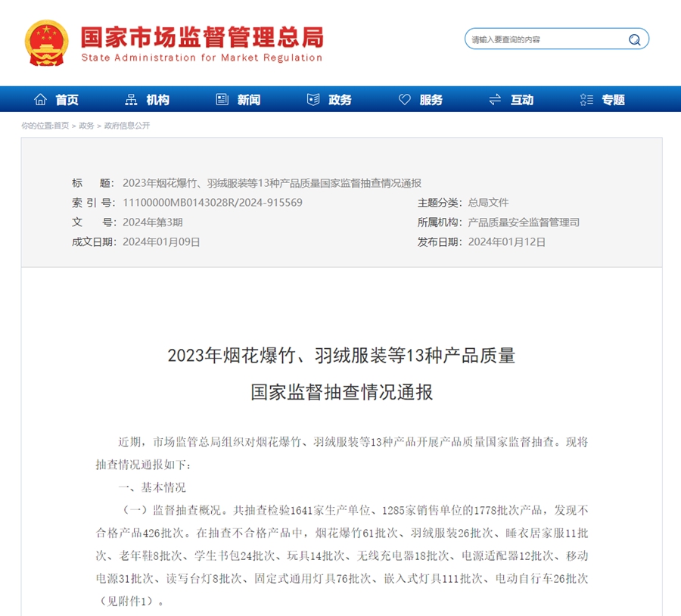Click 政务 in the breadcrumb trail
This screenshot has height=616, width=681.
86,126
